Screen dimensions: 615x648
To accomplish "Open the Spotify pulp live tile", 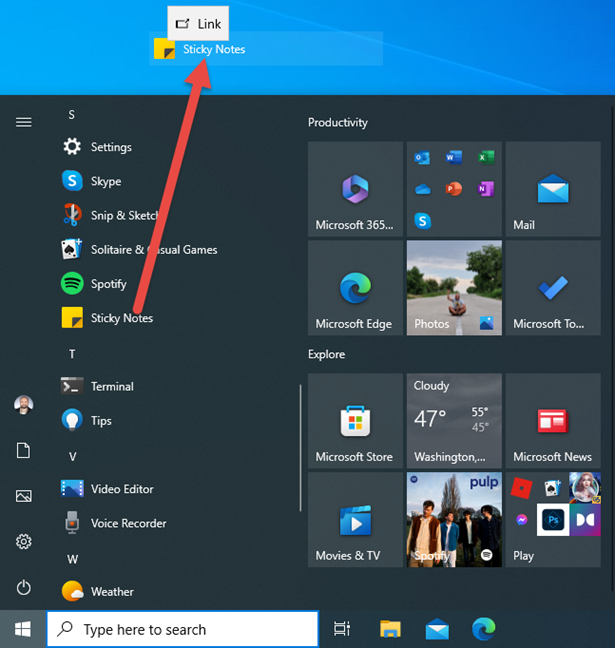I will point(454,520).
